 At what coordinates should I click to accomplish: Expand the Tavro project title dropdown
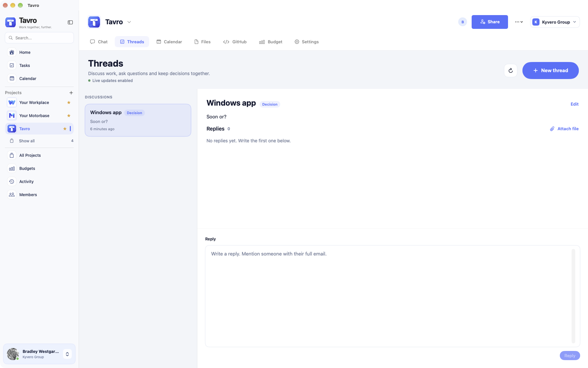tap(129, 22)
